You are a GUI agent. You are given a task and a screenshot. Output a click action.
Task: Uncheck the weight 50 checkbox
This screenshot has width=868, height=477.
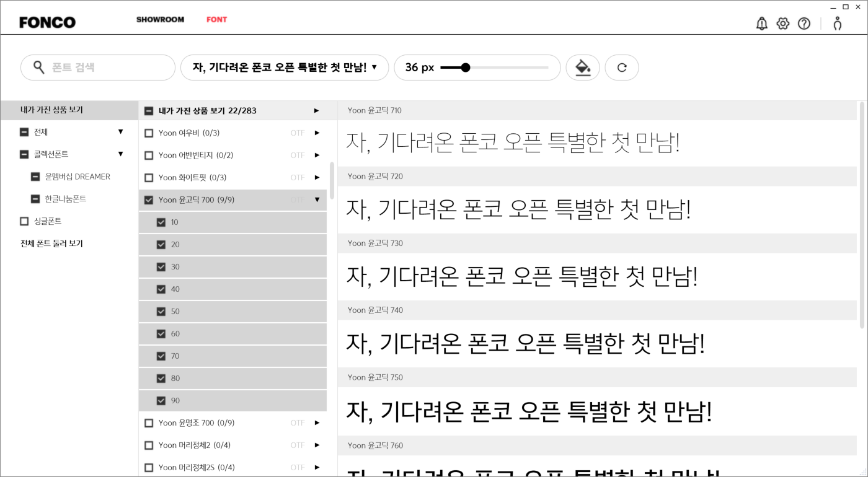[161, 312]
